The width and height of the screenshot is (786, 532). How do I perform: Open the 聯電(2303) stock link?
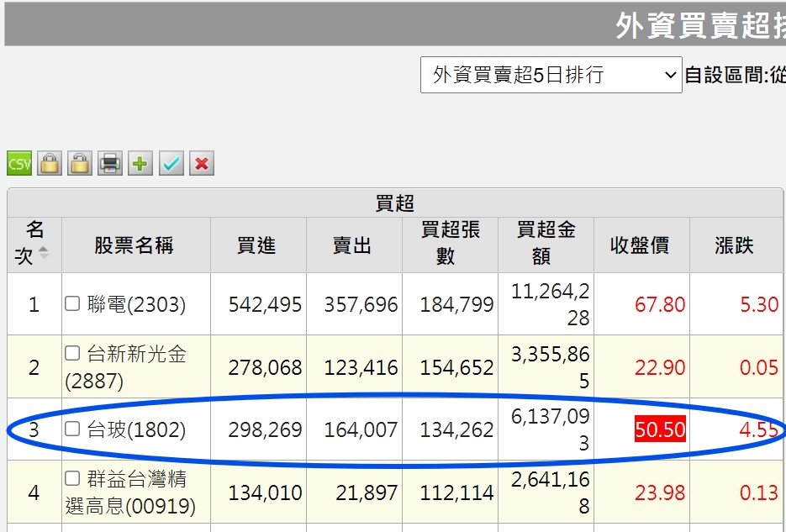(136, 304)
